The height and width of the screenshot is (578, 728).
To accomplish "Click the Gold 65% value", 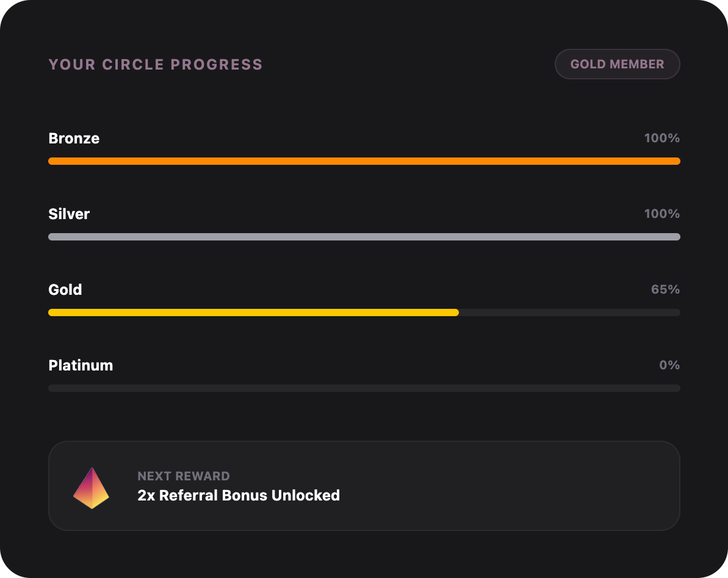I will (x=665, y=290).
